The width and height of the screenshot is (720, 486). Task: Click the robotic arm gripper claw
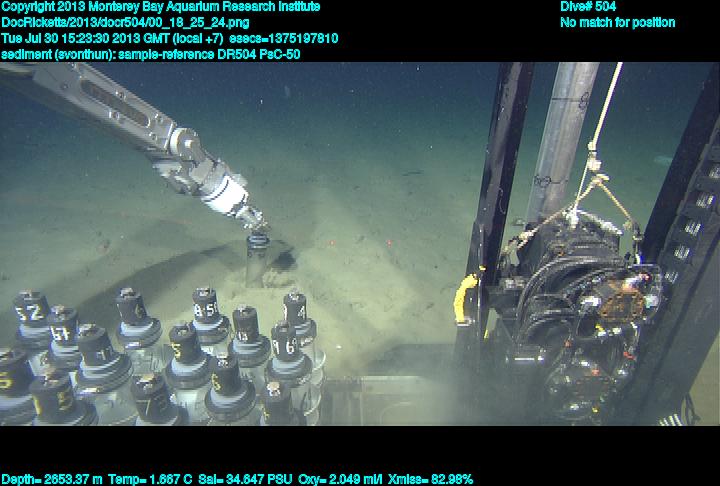point(232,196)
